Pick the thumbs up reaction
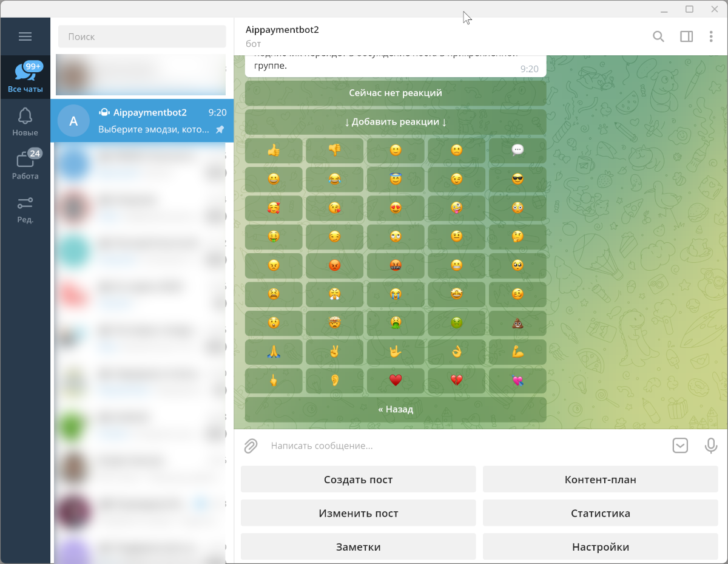Image resolution: width=728 pixels, height=564 pixels. point(274,151)
